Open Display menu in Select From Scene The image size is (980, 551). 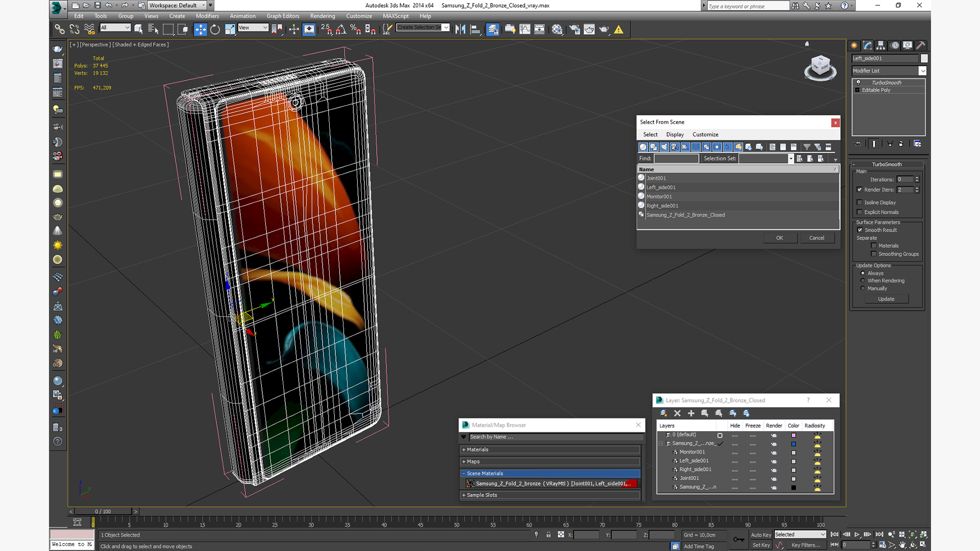coord(675,135)
